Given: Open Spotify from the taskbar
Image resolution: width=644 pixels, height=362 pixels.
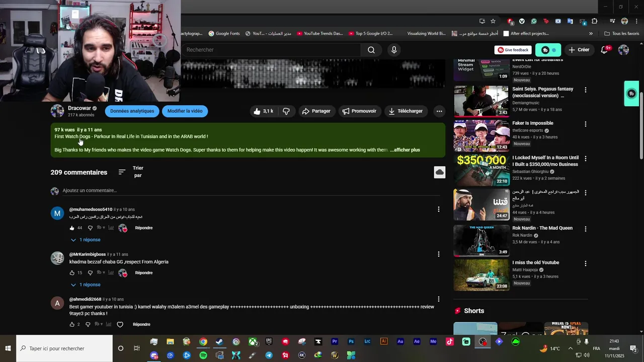Looking at the screenshot, I should tap(203, 355).
